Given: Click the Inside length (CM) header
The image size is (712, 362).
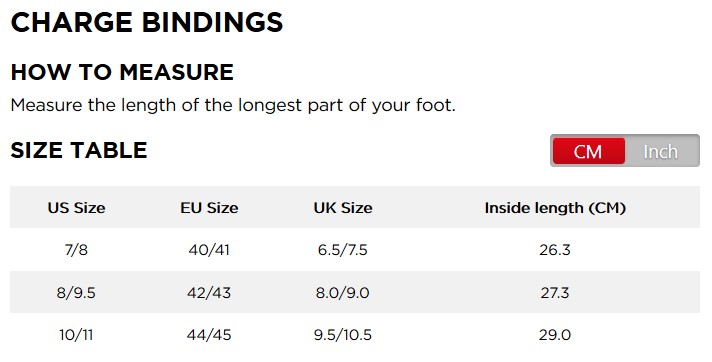Looking at the screenshot, I should click(x=555, y=208).
